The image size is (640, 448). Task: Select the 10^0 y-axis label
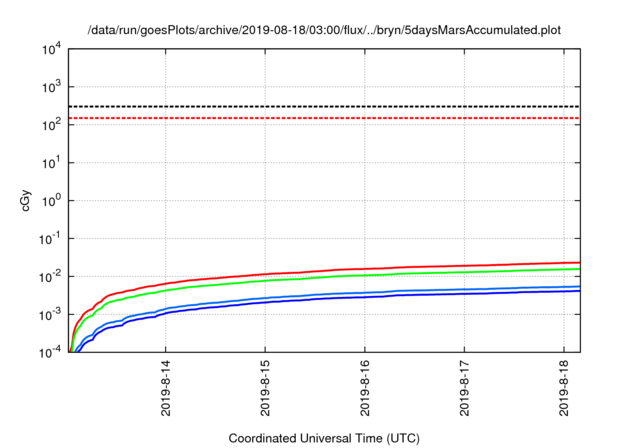click(x=51, y=201)
